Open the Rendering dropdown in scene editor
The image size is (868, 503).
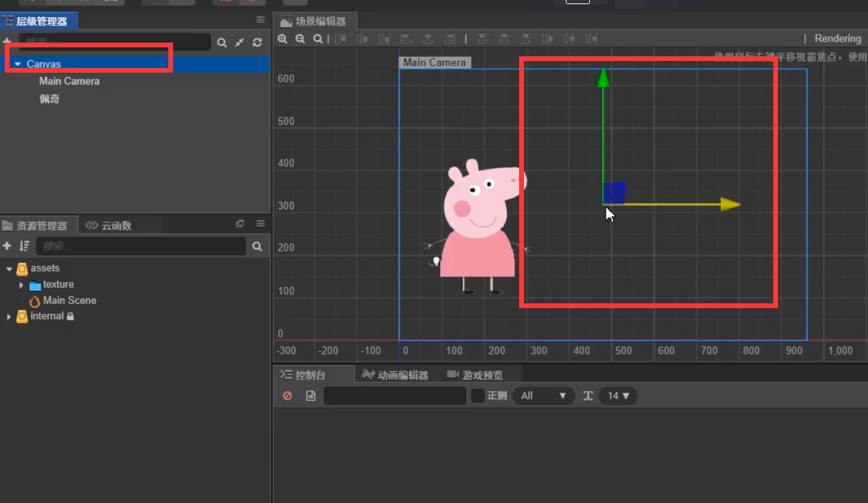click(x=837, y=38)
